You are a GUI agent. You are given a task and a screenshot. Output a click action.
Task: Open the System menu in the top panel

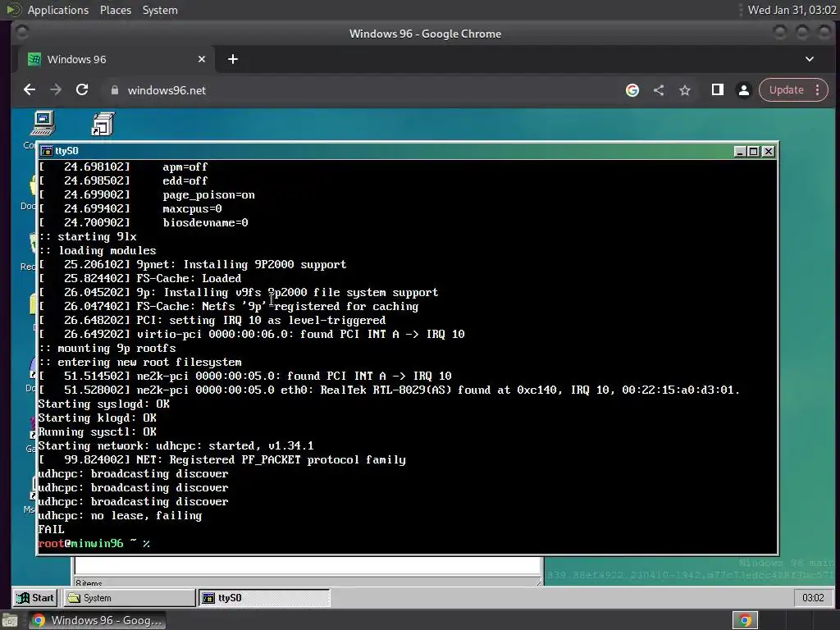tap(160, 10)
